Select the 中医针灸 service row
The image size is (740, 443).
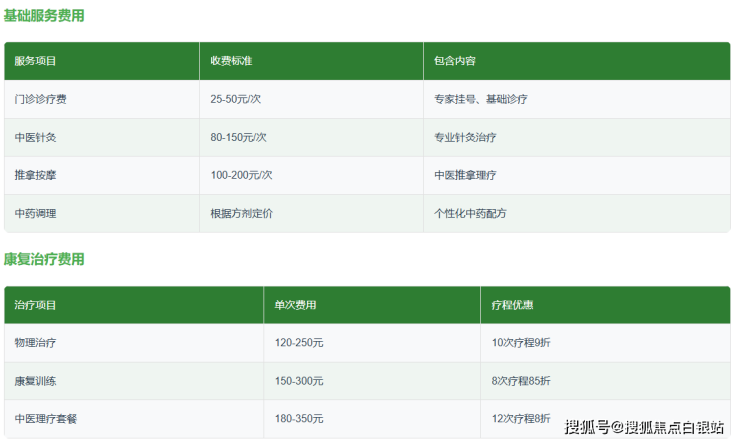point(36,138)
